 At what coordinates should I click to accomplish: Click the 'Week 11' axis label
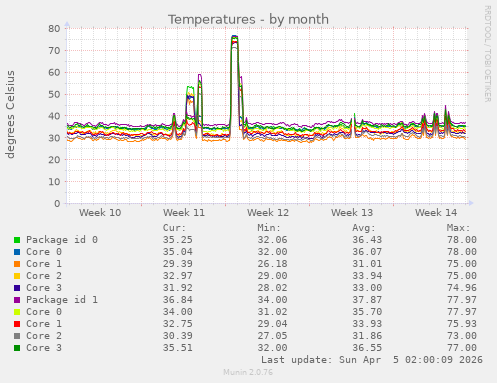(184, 213)
